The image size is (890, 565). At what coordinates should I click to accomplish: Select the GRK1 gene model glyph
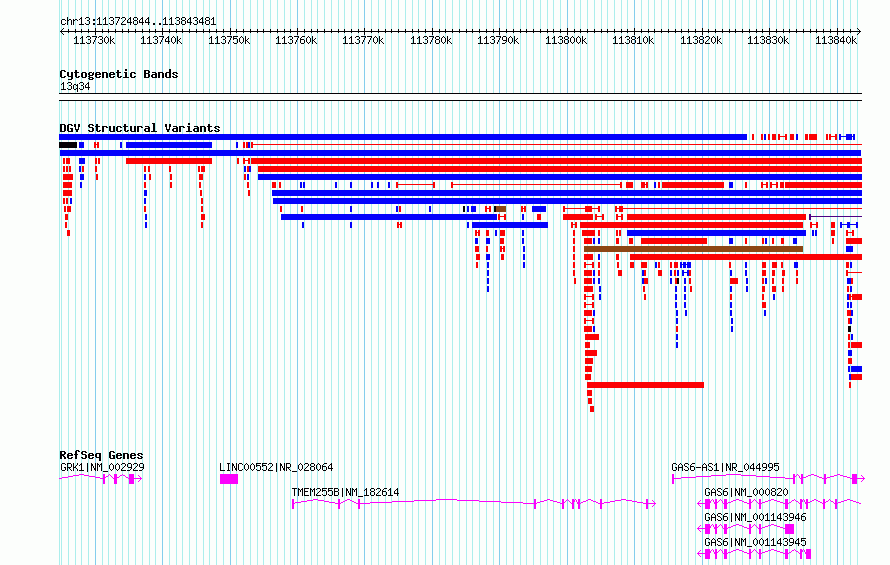click(101, 479)
